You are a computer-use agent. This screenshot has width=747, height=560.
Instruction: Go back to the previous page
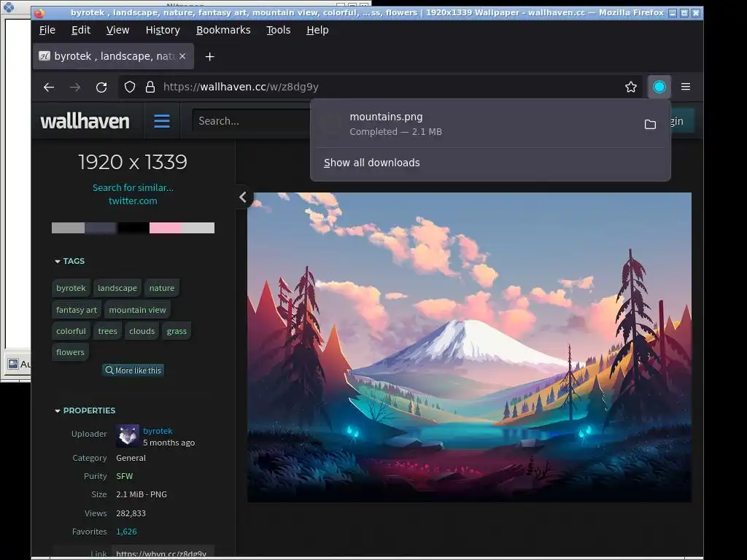click(x=49, y=87)
